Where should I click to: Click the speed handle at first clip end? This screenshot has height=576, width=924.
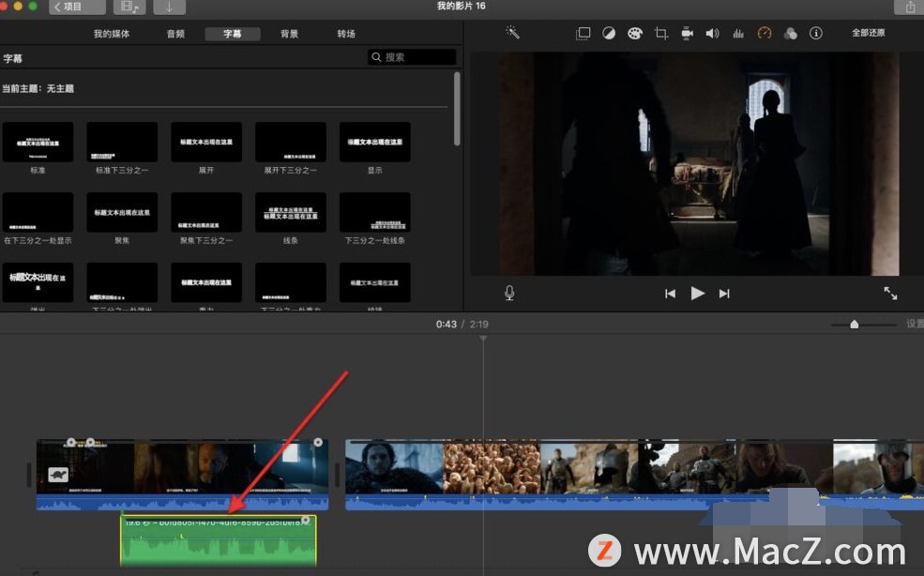click(x=318, y=442)
